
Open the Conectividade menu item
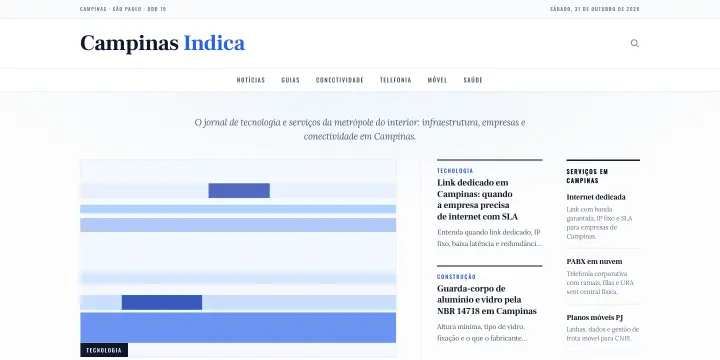340,80
